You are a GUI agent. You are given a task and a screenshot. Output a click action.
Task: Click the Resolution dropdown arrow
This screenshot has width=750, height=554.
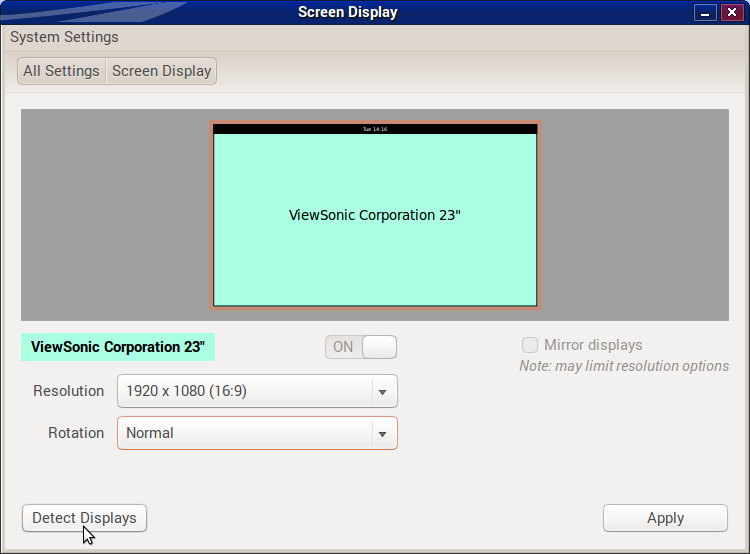point(382,392)
